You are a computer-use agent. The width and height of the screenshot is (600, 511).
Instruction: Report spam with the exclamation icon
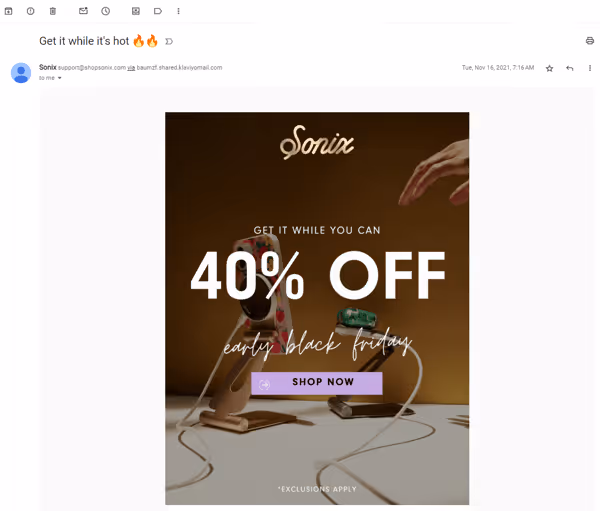[31, 11]
